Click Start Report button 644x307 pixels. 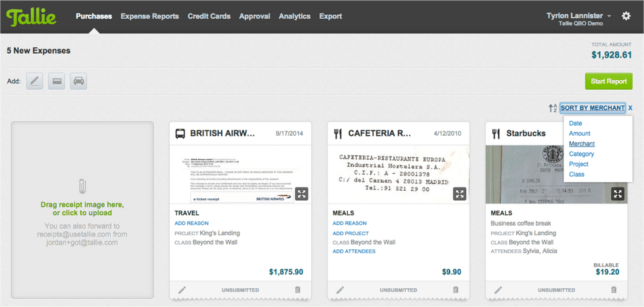(x=608, y=81)
